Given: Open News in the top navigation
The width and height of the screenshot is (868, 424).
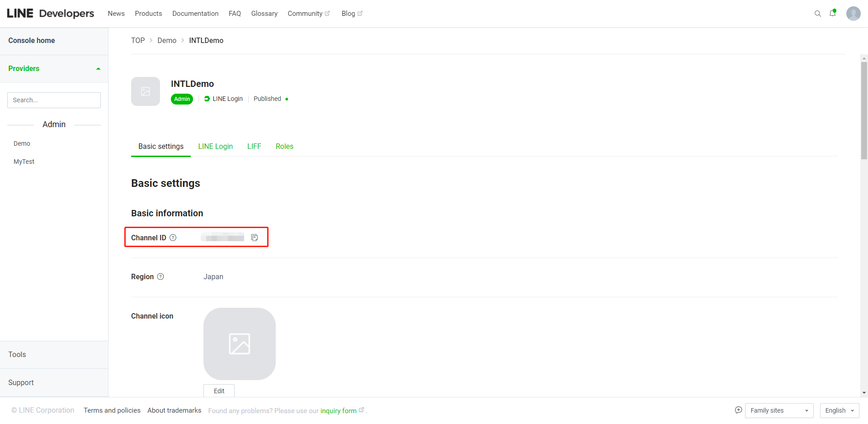Looking at the screenshot, I should (116, 14).
